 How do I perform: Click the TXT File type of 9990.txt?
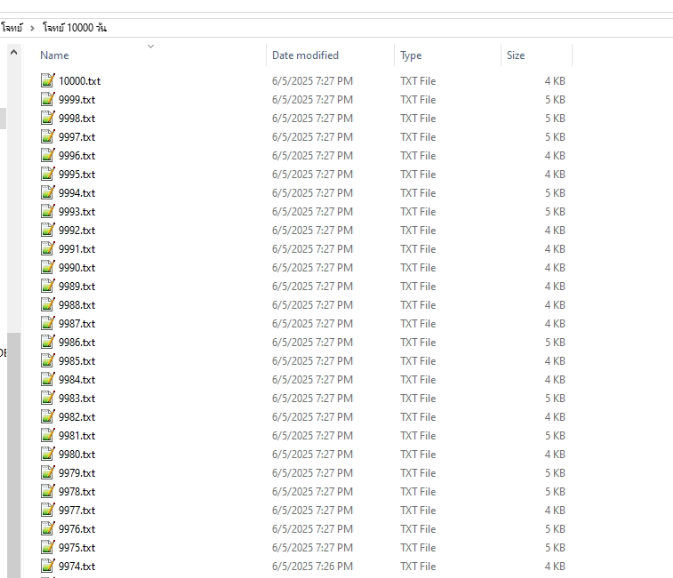tap(418, 268)
